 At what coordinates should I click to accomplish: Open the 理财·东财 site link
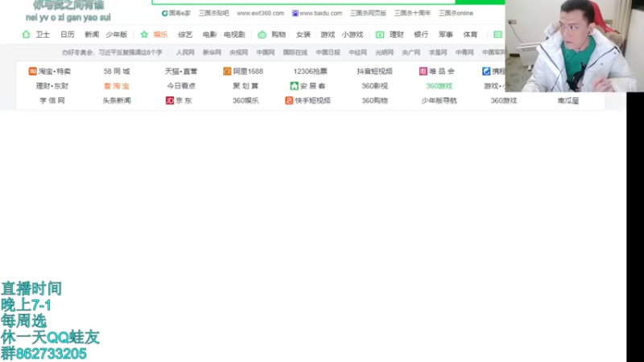click(x=52, y=86)
